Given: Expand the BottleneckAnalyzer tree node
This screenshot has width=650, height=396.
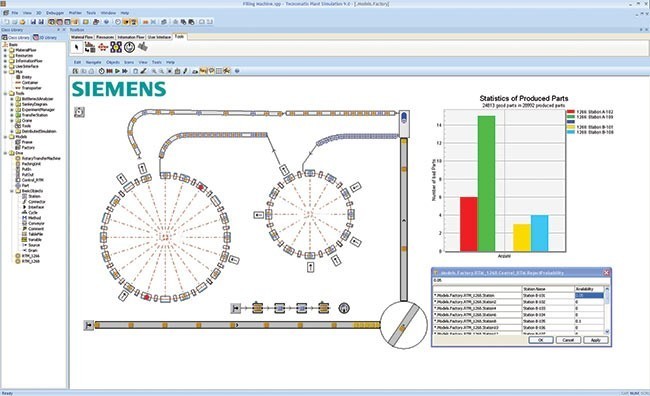Looking at the screenshot, I should pos(12,99).
